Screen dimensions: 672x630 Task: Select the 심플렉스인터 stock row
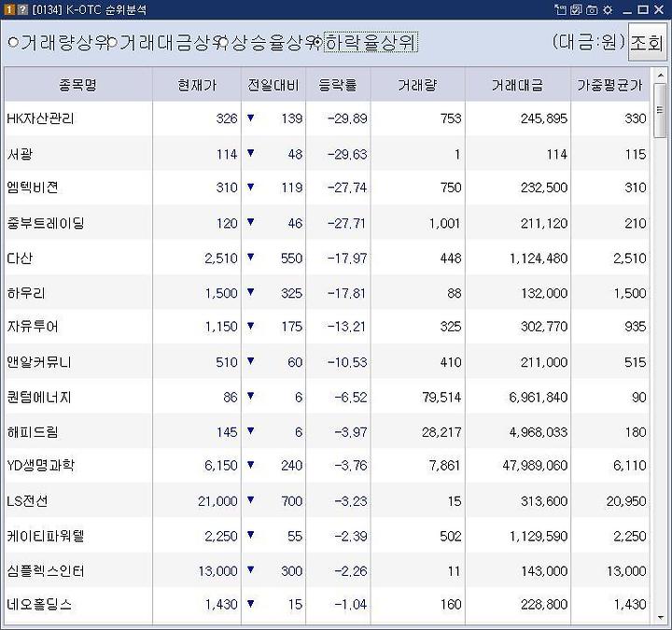327,571
